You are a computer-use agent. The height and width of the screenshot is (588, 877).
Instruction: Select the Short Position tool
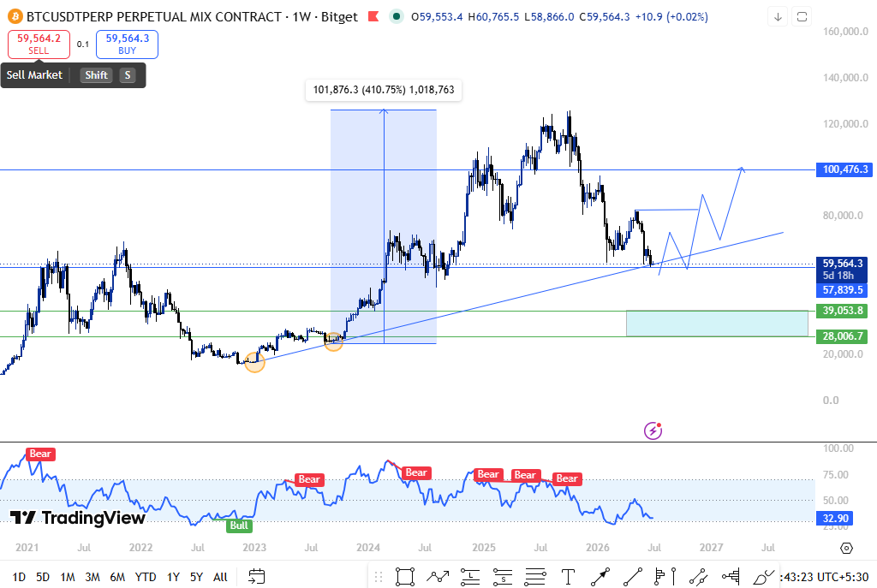point(503,577)
